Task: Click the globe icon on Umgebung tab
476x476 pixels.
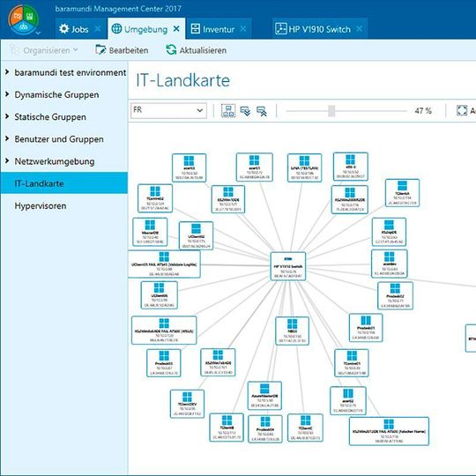Action: pyautogui.click(x=116, y=29)
